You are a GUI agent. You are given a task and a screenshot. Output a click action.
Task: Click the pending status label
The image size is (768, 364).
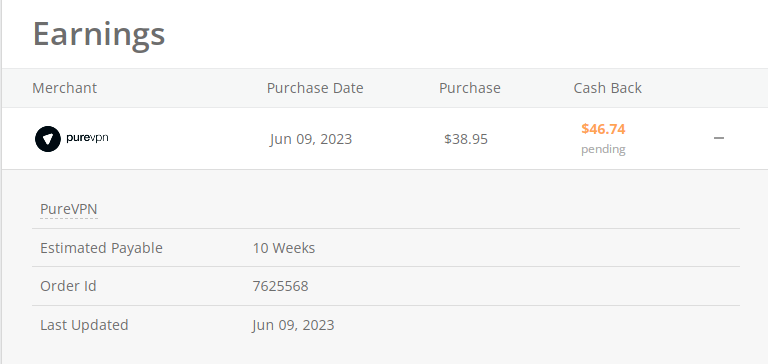point(603,149)
